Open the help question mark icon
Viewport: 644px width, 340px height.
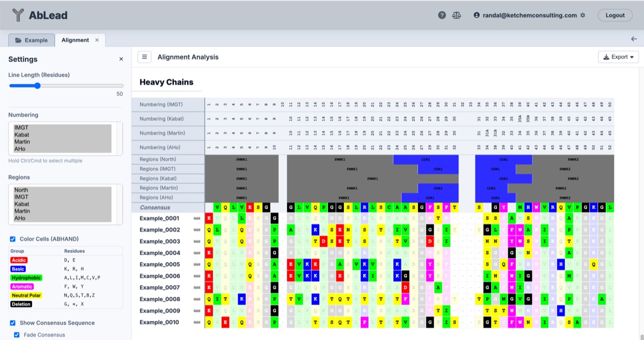(x=442, y=16)
